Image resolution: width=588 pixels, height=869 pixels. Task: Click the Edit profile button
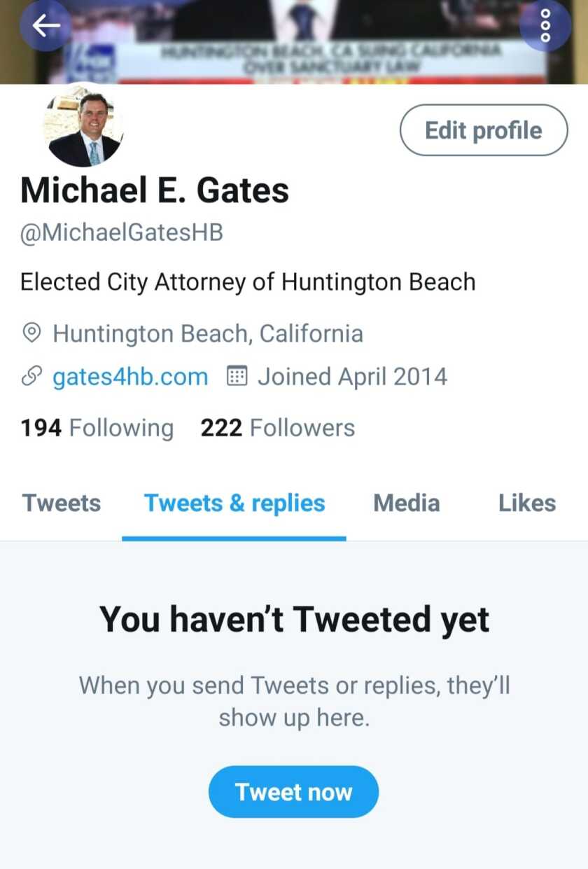click(x=484, y=130)
